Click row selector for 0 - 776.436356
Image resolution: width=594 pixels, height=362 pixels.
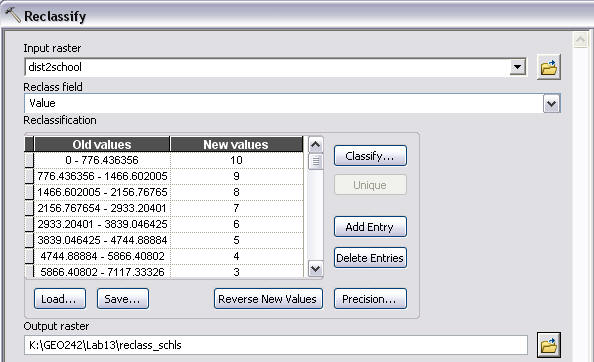[x=29, y=160]
